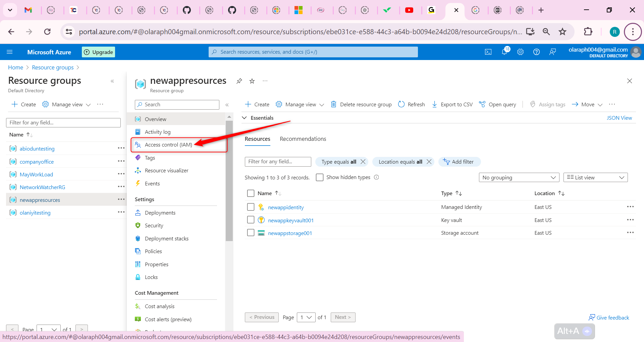Sort resources by Type column
This screenshot has width=644, height=342.
451,193
